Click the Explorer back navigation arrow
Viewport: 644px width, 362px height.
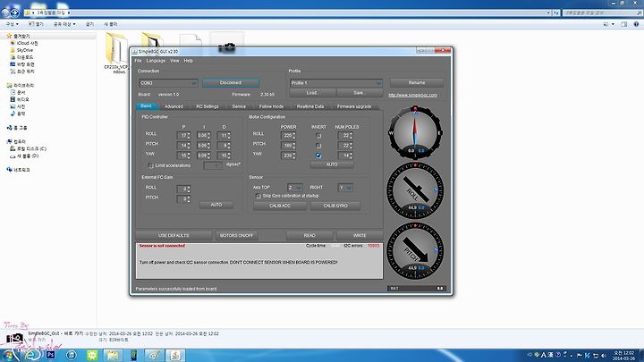[5, 13]
